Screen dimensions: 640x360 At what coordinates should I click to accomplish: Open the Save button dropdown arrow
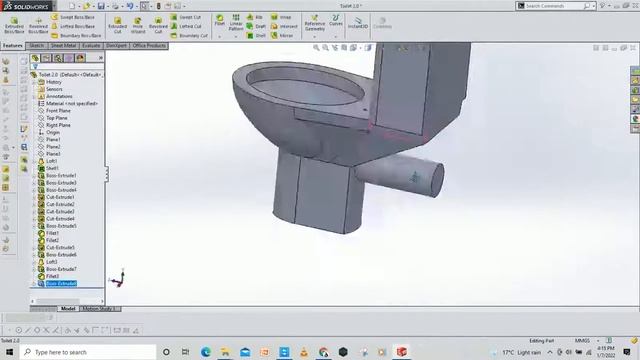(107, 6)
